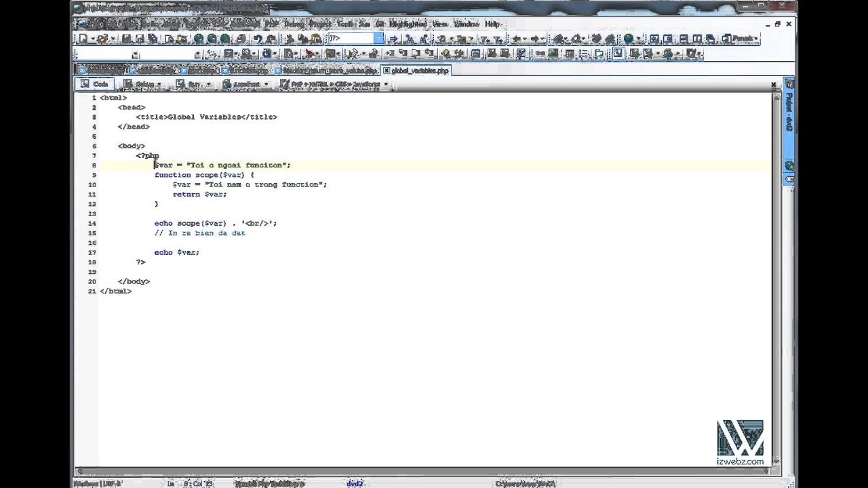This screenshot has width=868, height=488.
Task: Insert hyperlink with the chain link icon
Action: [x=540, y=54]
